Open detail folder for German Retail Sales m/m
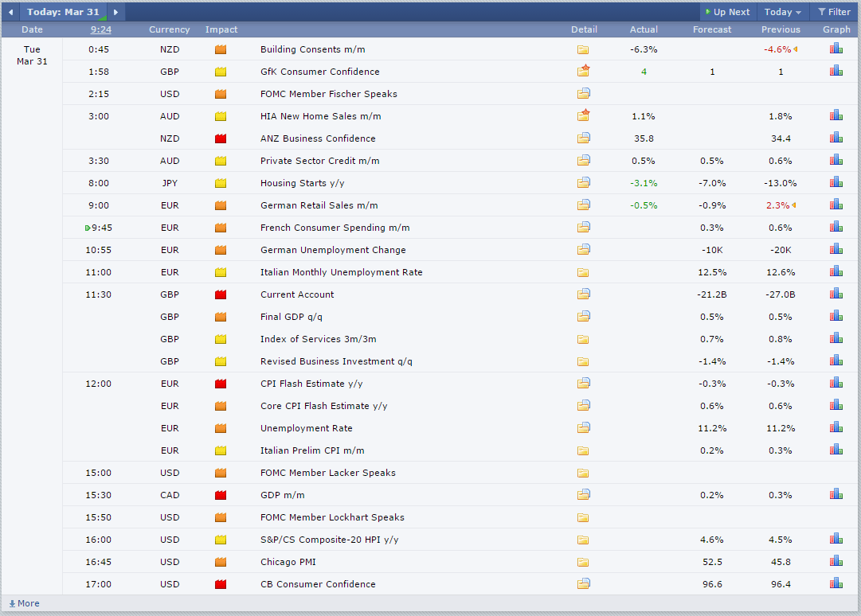This screenshot has height=616, width=861. (x=583, y=205)
